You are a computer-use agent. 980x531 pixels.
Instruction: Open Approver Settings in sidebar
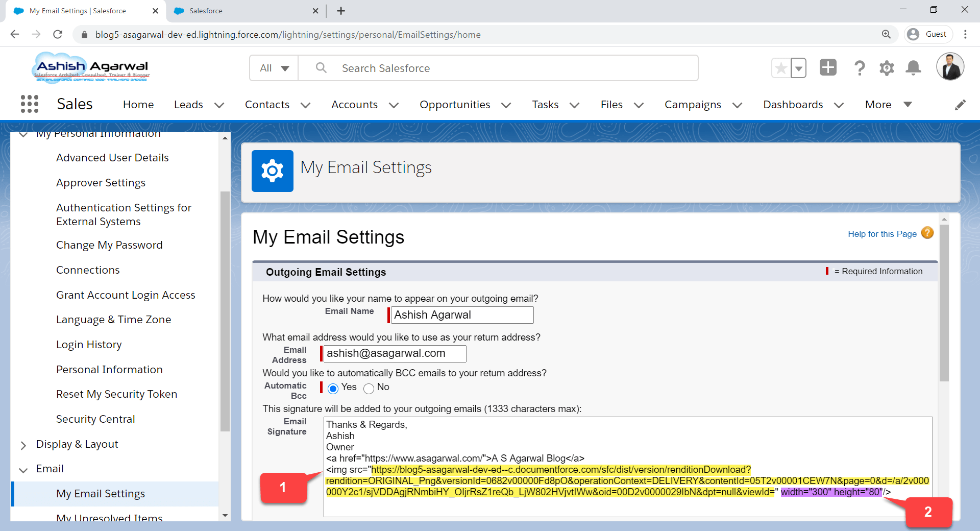[101, 183]
